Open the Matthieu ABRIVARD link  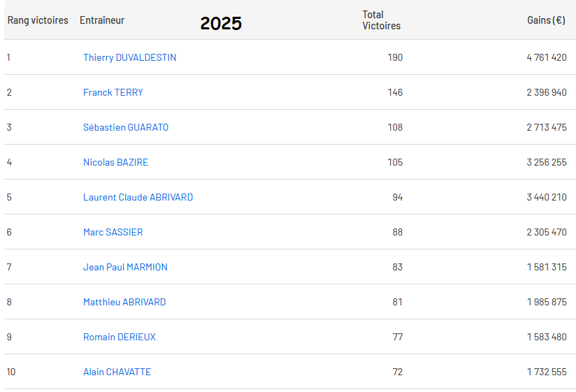click(124, 302)
